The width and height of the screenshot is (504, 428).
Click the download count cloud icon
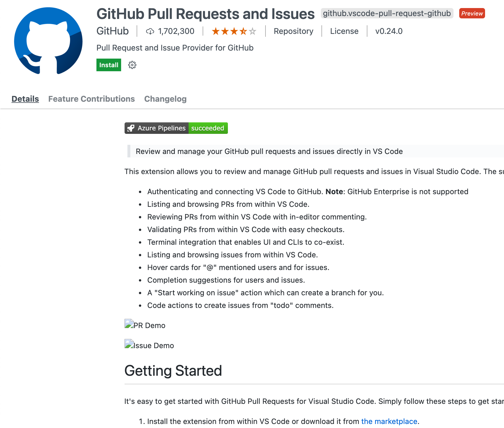click(x=150, y=31)
